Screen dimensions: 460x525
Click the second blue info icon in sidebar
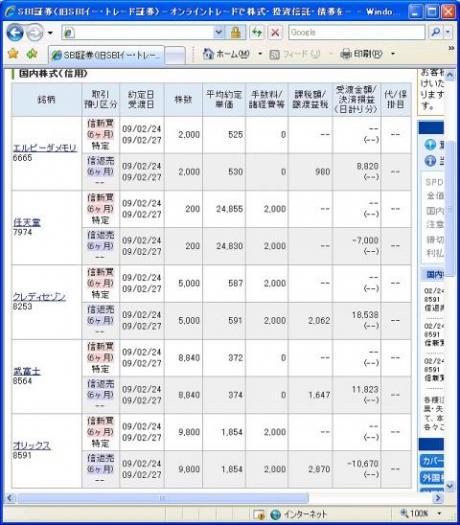point(430,161)
